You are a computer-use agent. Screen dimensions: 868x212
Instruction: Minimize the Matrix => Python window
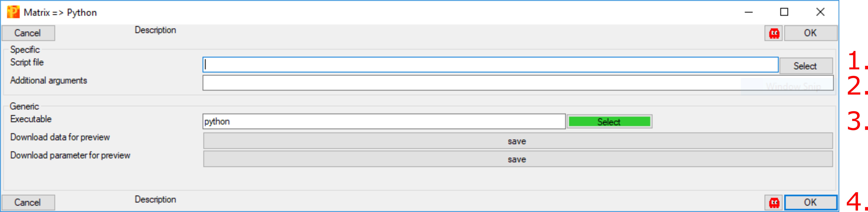[749, 12]
